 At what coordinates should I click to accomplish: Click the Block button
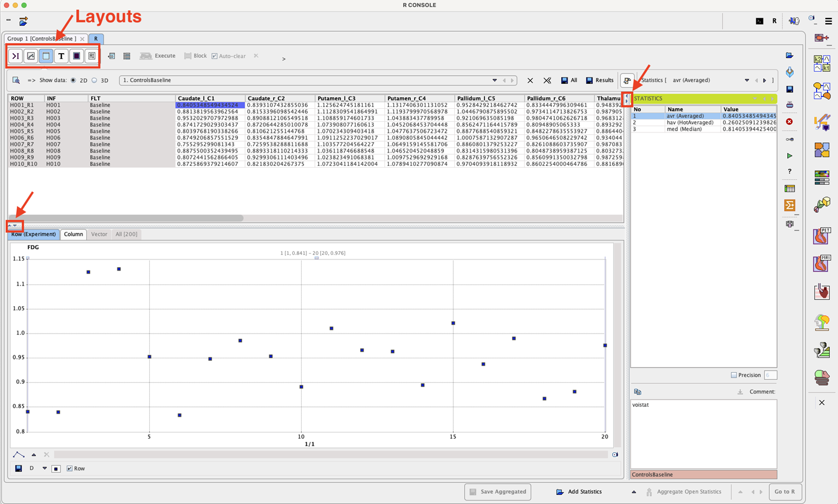(x=195, y=56)
